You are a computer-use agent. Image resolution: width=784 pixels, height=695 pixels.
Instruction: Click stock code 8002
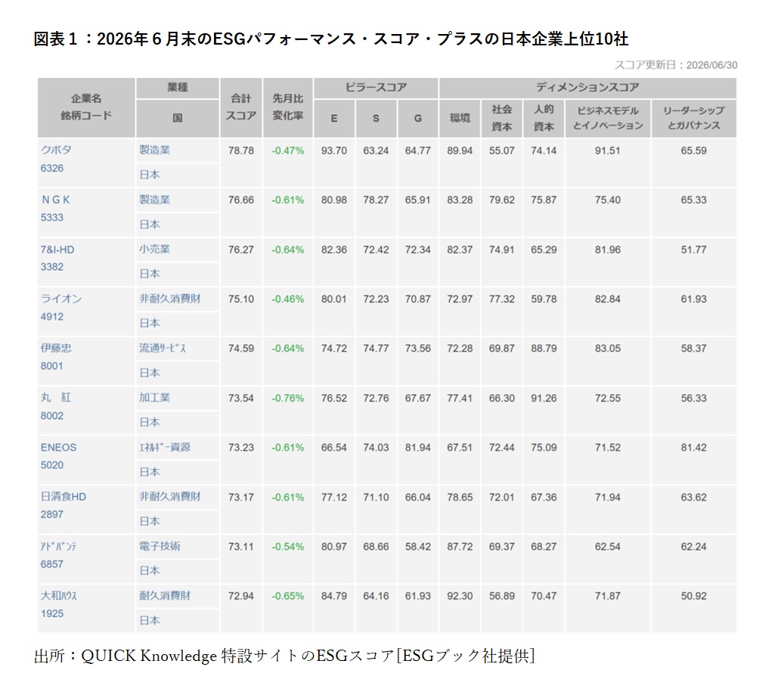[x=52, y=415]
